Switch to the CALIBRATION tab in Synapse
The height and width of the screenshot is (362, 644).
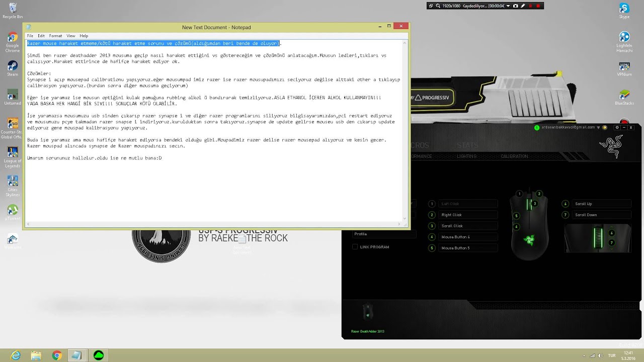pos(514,156)
